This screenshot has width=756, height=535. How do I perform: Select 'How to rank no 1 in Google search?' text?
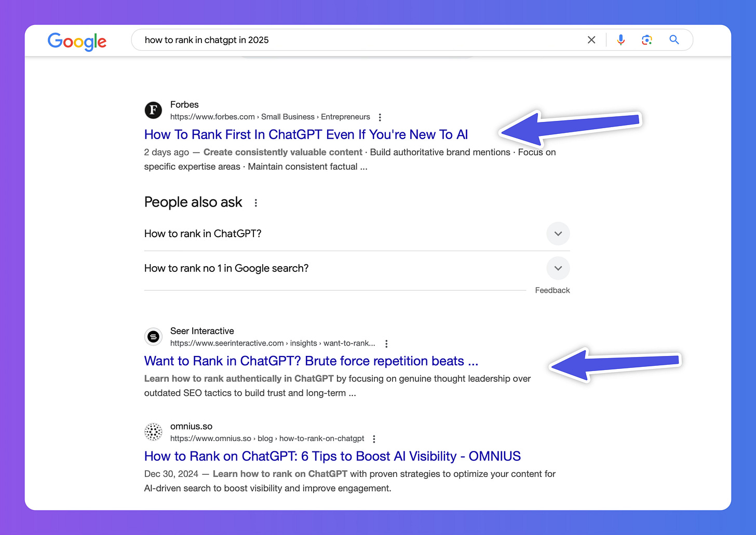coord(226,268)
